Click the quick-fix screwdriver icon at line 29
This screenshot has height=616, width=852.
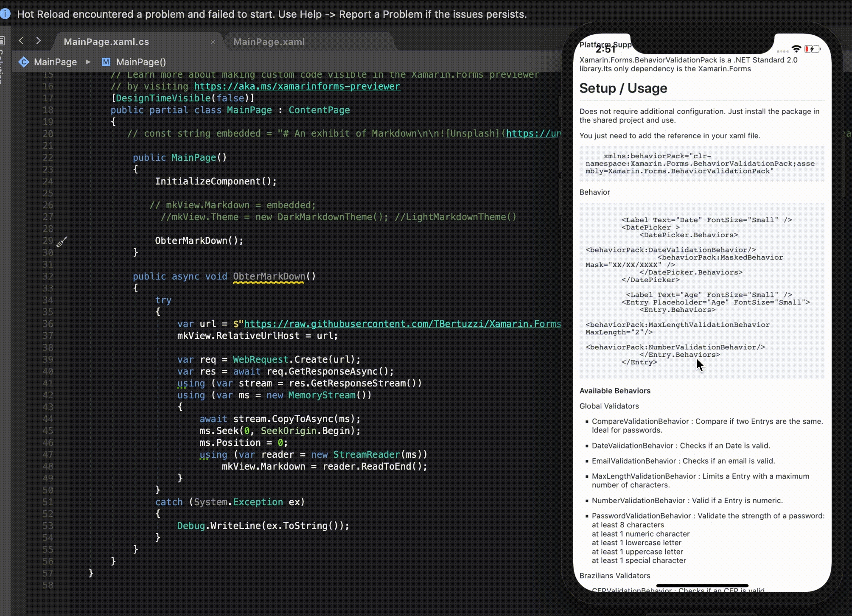click(x=62, y=242)
